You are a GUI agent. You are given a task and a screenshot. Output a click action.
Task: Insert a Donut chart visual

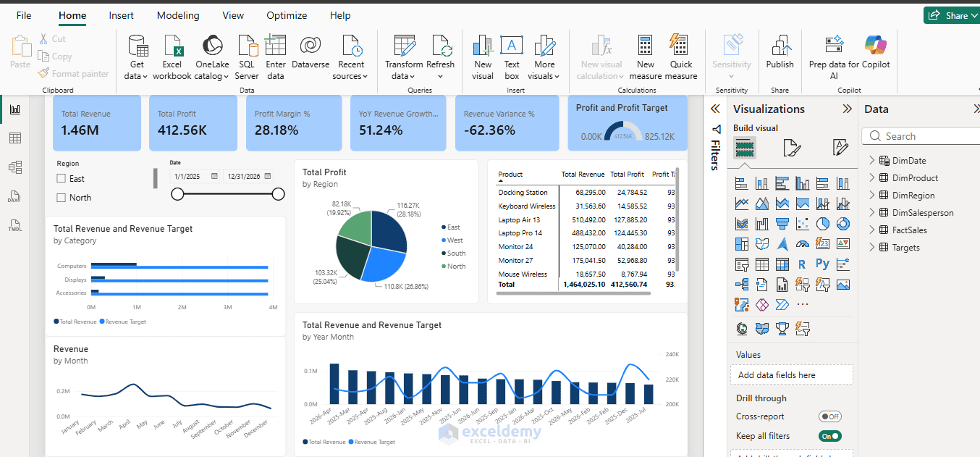843,224
